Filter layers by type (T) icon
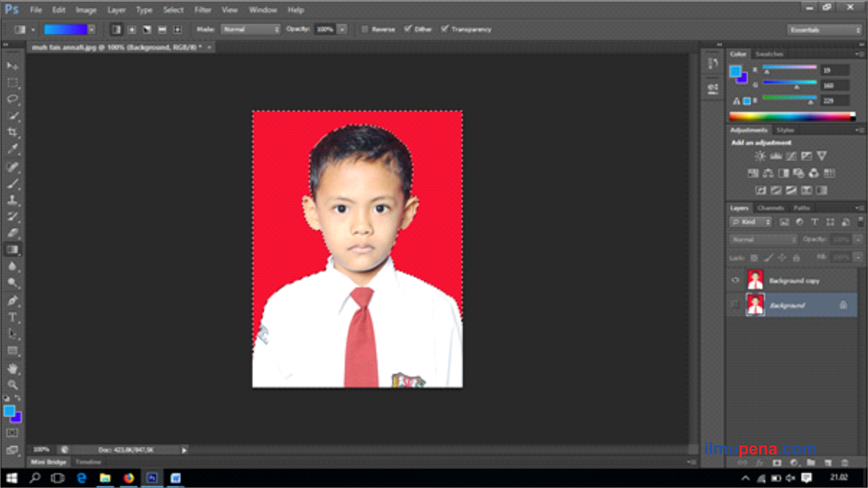The width and height of the screenshot is (868, 488). pyautogui.click(x=815, y=222)
